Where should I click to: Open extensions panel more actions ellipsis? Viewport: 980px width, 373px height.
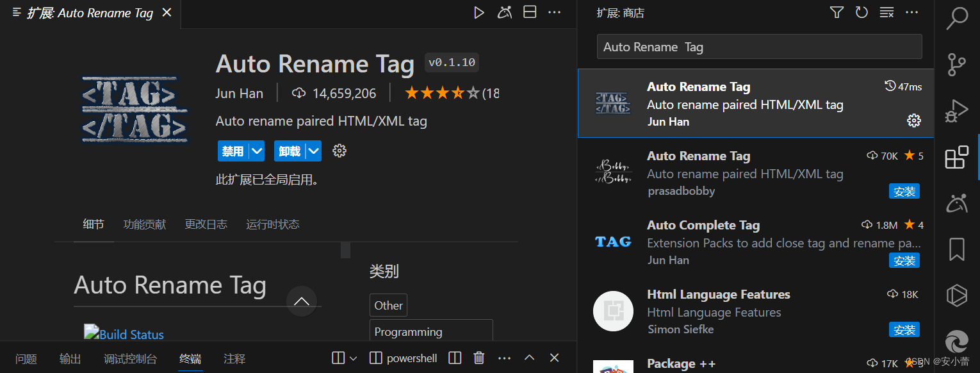coord(911,12)
